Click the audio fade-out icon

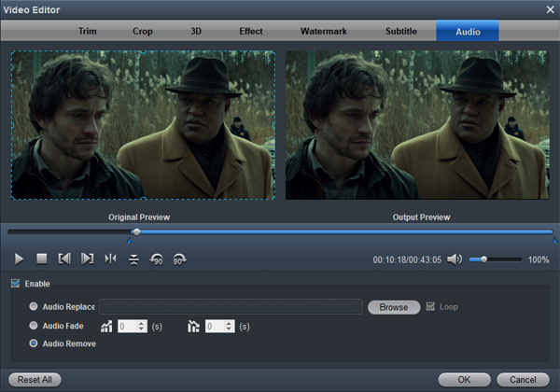tap(193, 327)
